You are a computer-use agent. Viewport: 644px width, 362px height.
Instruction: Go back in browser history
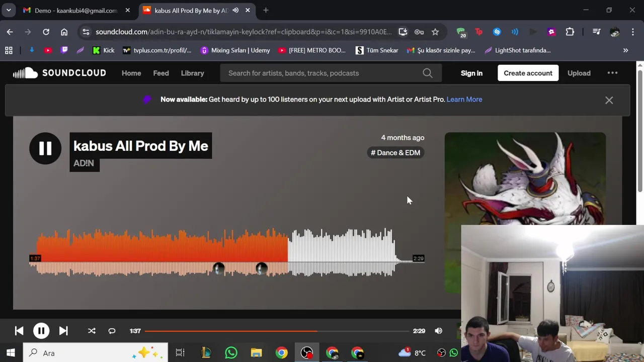(10, 32)
